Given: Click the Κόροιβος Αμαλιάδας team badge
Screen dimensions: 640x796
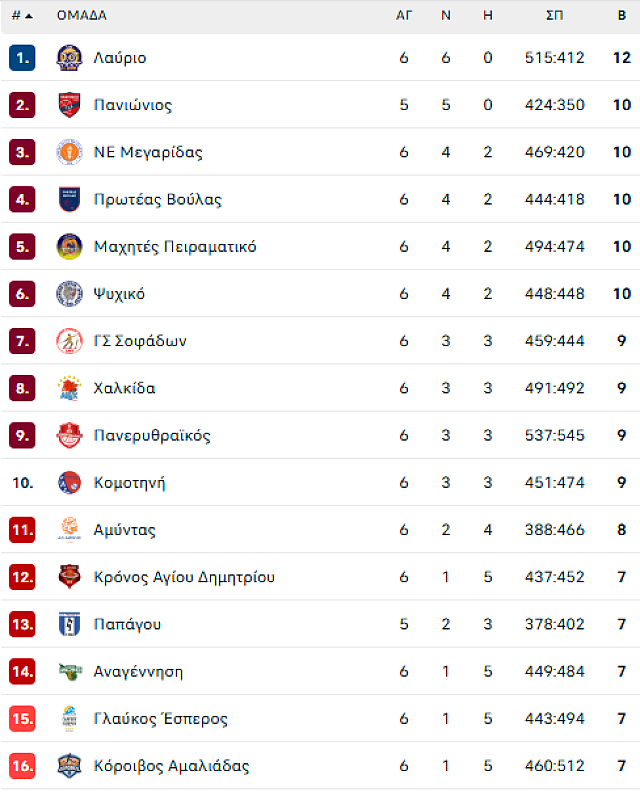Looking at the screenshot, I should click(69, 766).
